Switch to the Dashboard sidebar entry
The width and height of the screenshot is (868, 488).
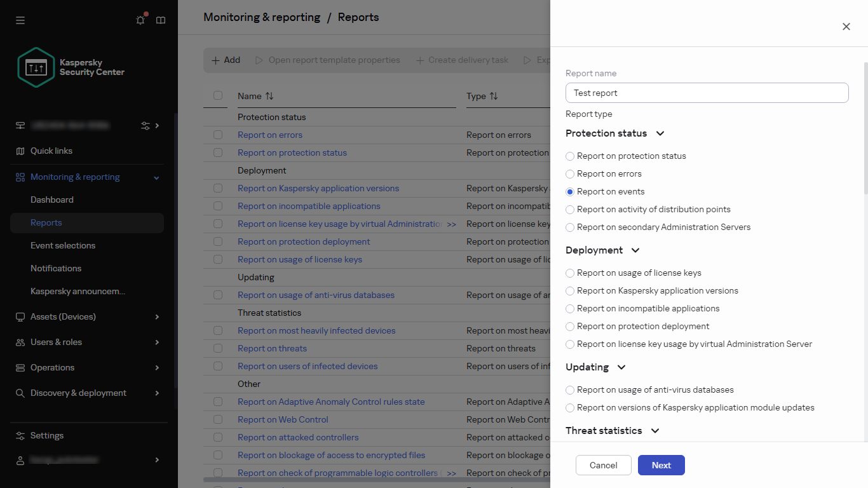click(x=52, y=200)
